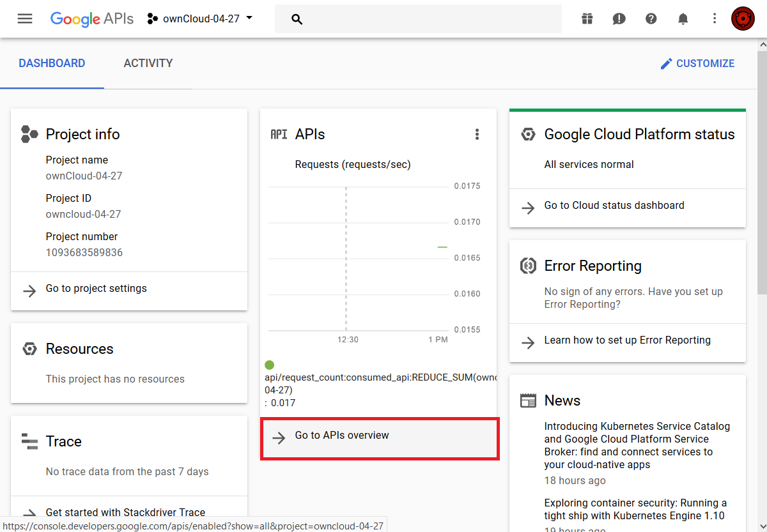Viewport: 767px width, 532px height.
Task: Open the help question mark icon
Action: pyautogui.click(x=651, y=19)
